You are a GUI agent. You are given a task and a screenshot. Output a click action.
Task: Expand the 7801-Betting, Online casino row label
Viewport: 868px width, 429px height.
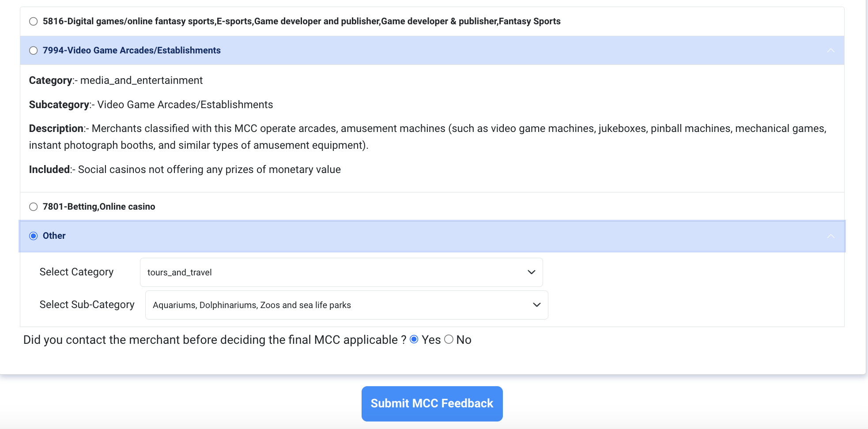tap(99, 207)
